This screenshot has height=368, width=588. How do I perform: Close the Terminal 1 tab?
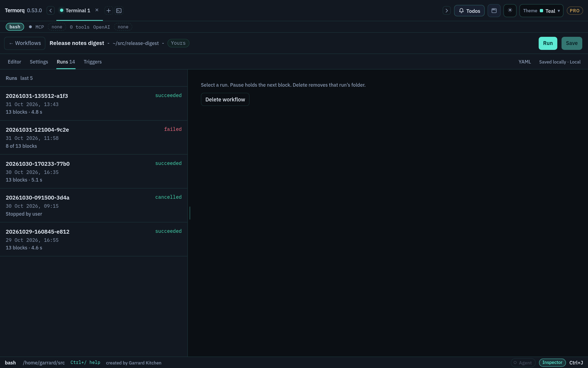coord(97,10)
